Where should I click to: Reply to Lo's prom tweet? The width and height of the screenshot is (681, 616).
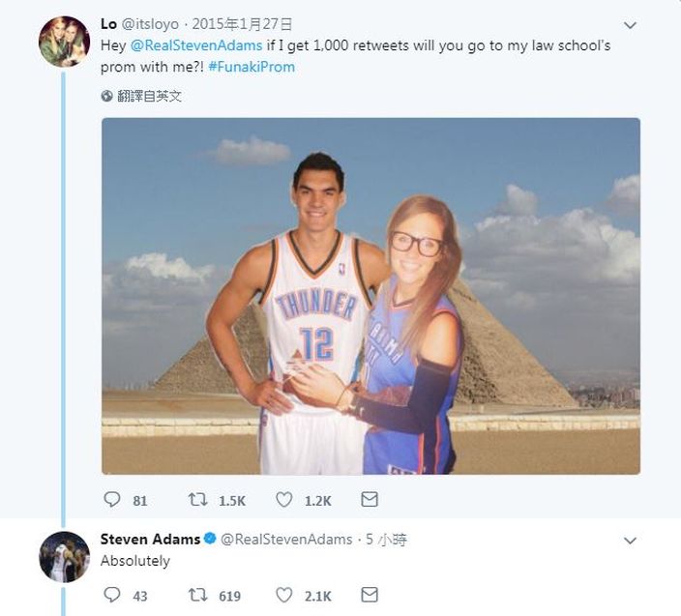tap(112, 499)
